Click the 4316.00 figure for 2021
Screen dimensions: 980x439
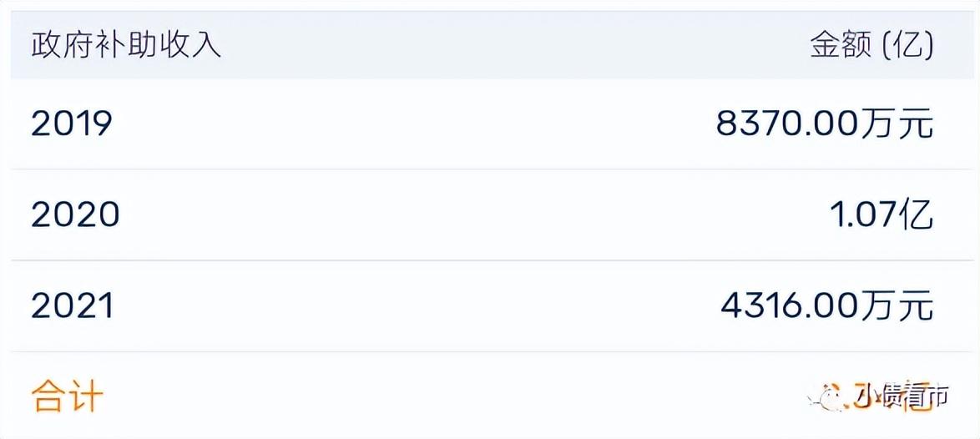pyautogui.click(x=790, y=306)
